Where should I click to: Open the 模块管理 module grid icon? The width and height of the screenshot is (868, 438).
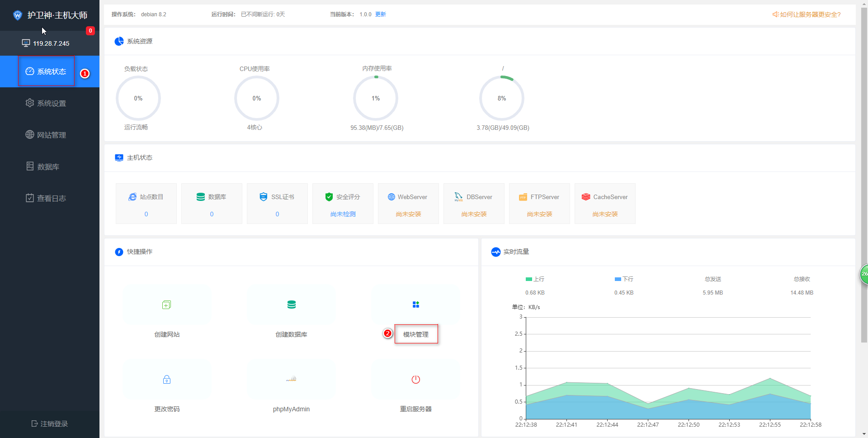click(x=416, y=305)
